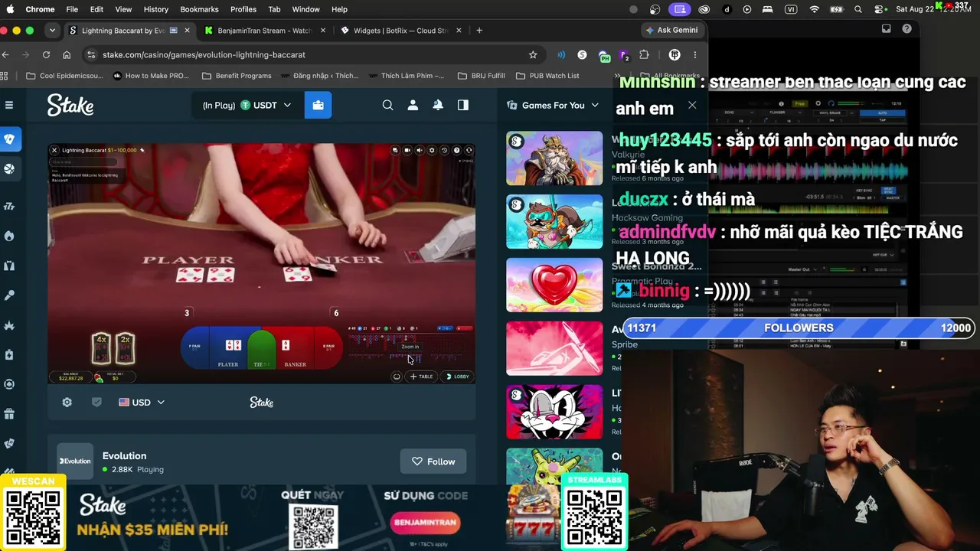Image resolution: width=980 pixels, height=551 pixels.
Task: Open the Evolution provider link
Action: [124, 455]
